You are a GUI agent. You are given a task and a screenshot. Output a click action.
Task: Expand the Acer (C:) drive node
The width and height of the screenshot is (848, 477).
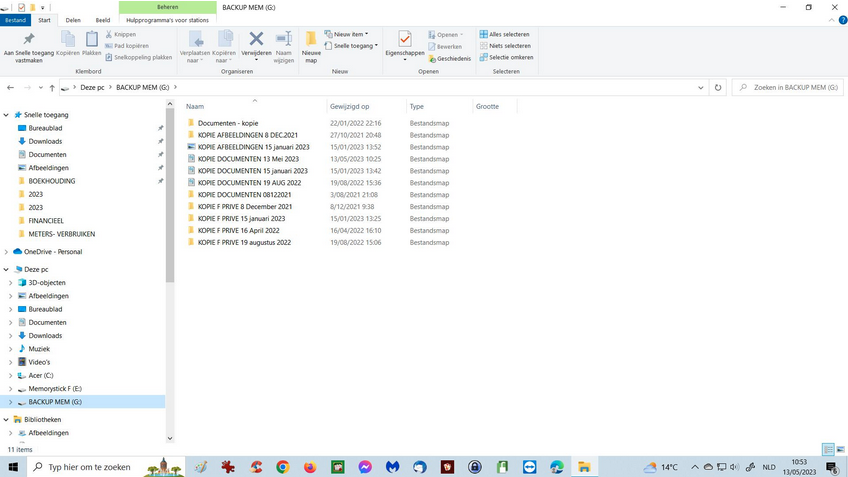11,375
